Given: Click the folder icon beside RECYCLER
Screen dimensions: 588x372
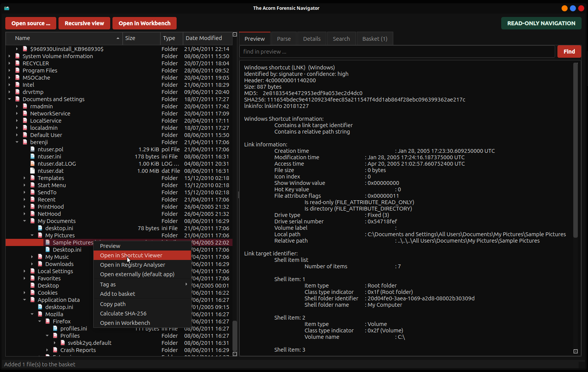Looking at the screenshot, I should pyautogui.click(x=17, y=63).
